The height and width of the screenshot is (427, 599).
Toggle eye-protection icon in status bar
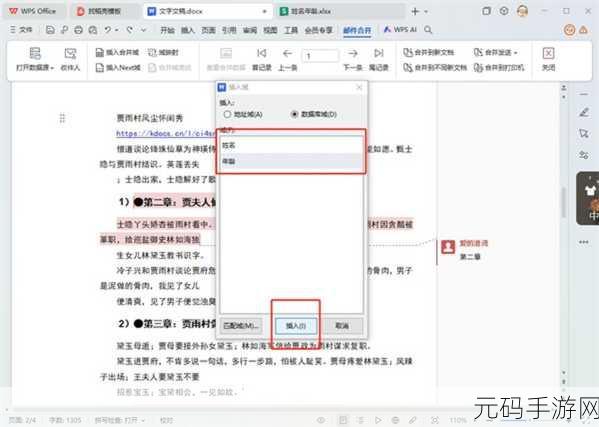[321, 420]
